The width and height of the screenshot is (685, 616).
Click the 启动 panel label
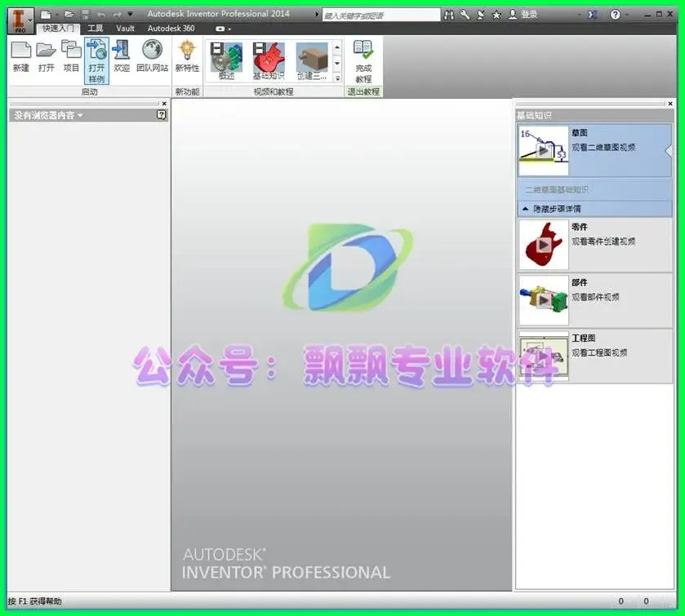pos(90,91)
